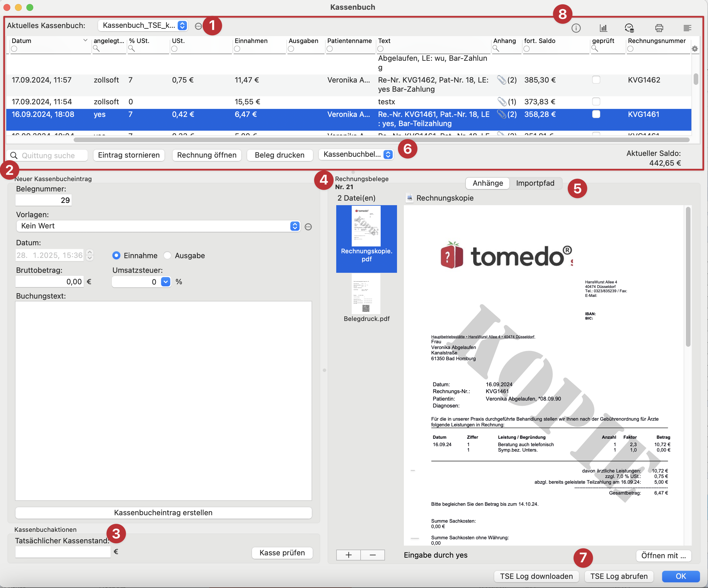Switch to the Importpfad tab

[535, 183]
